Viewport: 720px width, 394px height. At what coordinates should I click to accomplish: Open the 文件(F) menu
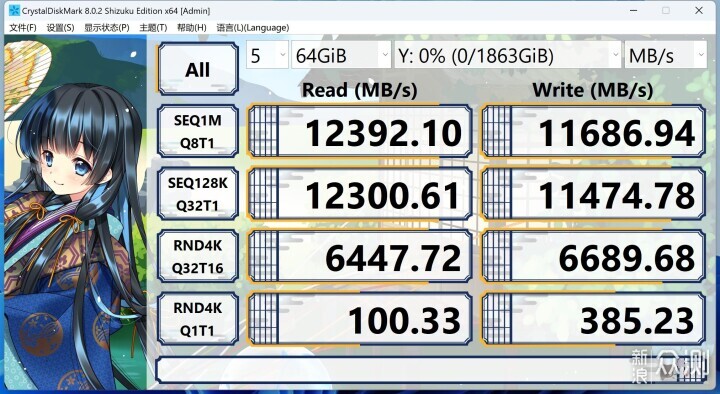[x=22, y=28]
